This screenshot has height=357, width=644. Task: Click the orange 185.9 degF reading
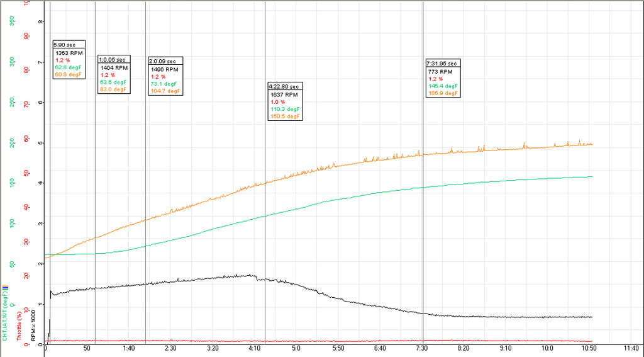tap(443, 93)
